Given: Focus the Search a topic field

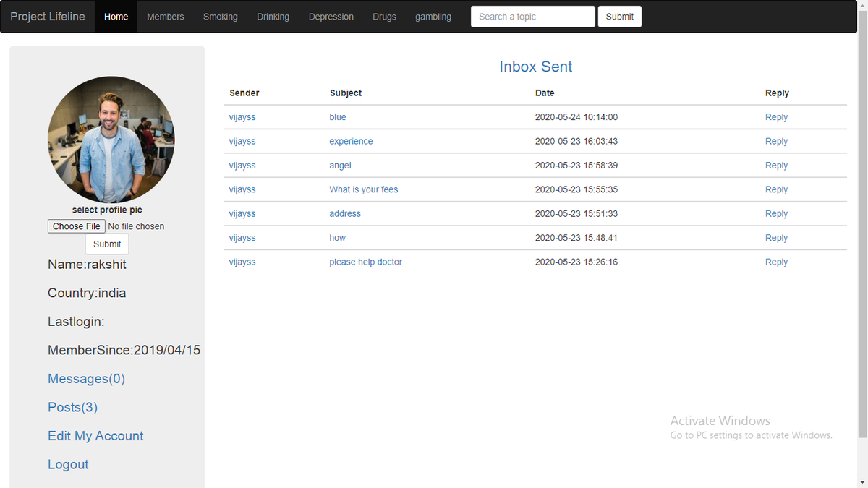Looking at the screenshot, I should point(533,17).
